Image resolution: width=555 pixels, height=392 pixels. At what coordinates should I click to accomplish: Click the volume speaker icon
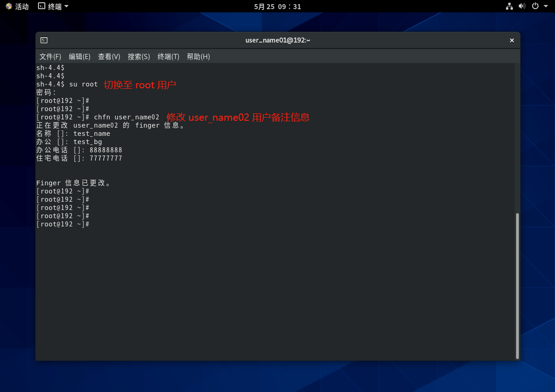point(522,6)
